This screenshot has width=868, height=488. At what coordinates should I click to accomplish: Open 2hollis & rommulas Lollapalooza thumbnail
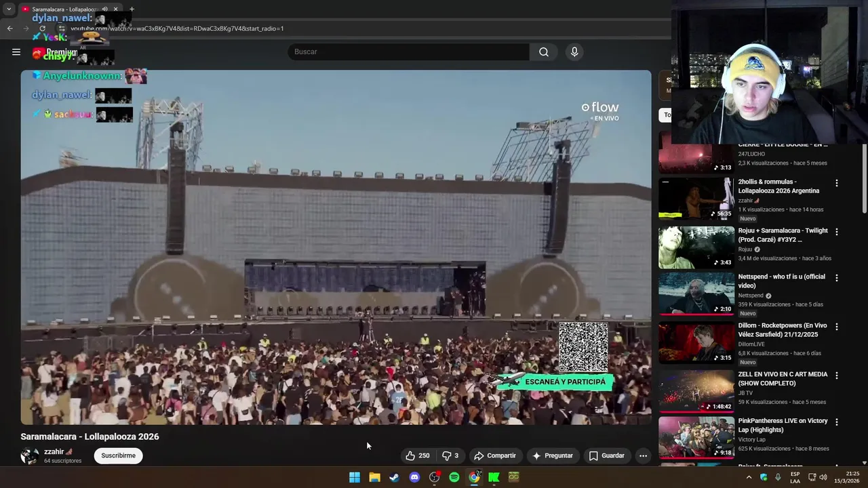[696, 199]
